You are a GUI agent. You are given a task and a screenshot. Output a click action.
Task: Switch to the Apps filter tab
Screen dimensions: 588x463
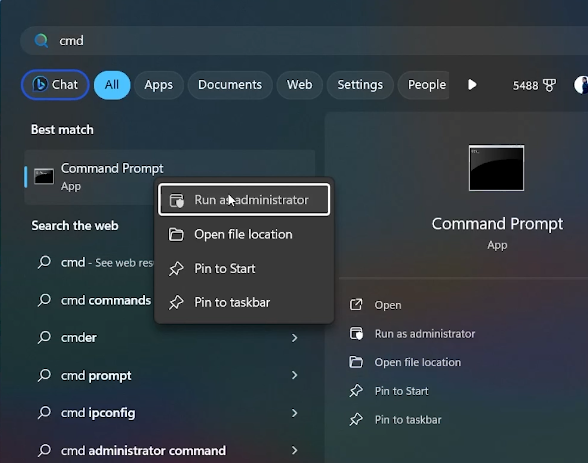coord(159,85)
